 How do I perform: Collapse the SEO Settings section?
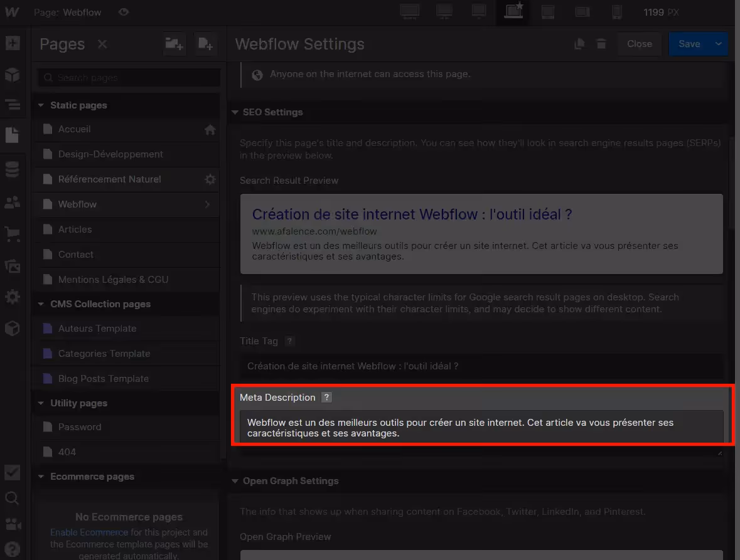click(235, 112)
